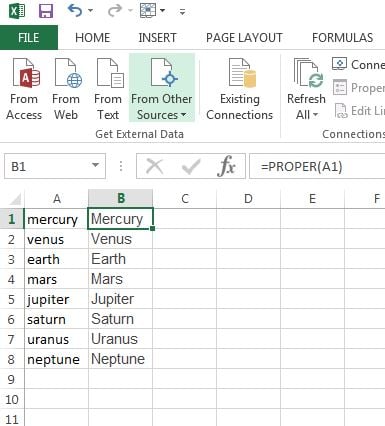385x426 pixels.
Task: Select cell with capitalized "Saturn"
Action: coord(121,319)
